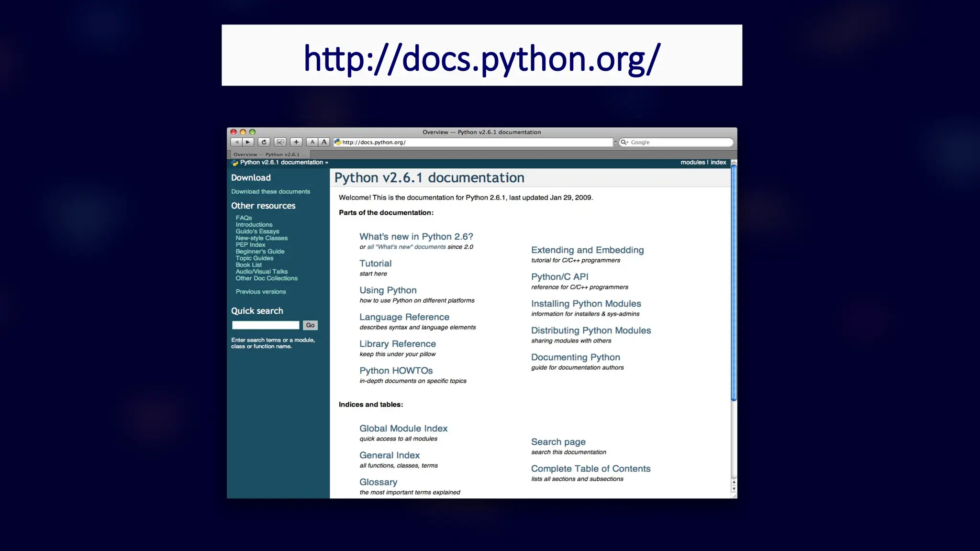980x551 pixels.
Task: Open the Tutorial link
Action: click(375, 264)
